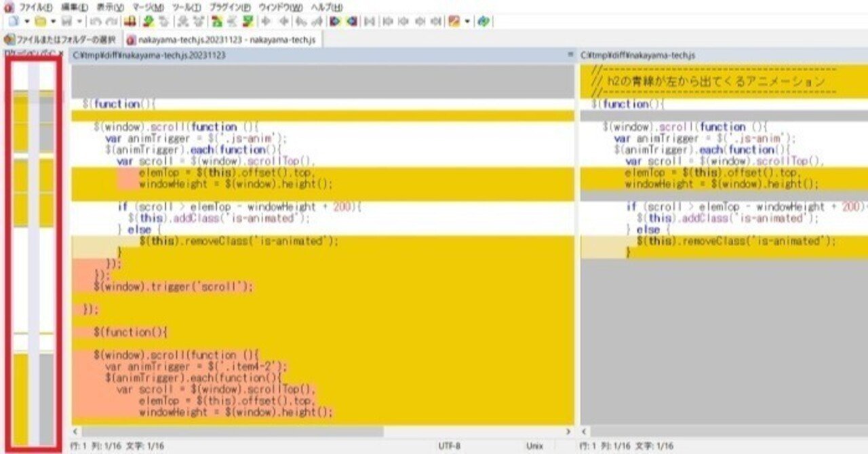This screenshot has width=868, height=454.
Task: Click the left pane's horizontal scrollbar right arrow
Action: [569, 430]
